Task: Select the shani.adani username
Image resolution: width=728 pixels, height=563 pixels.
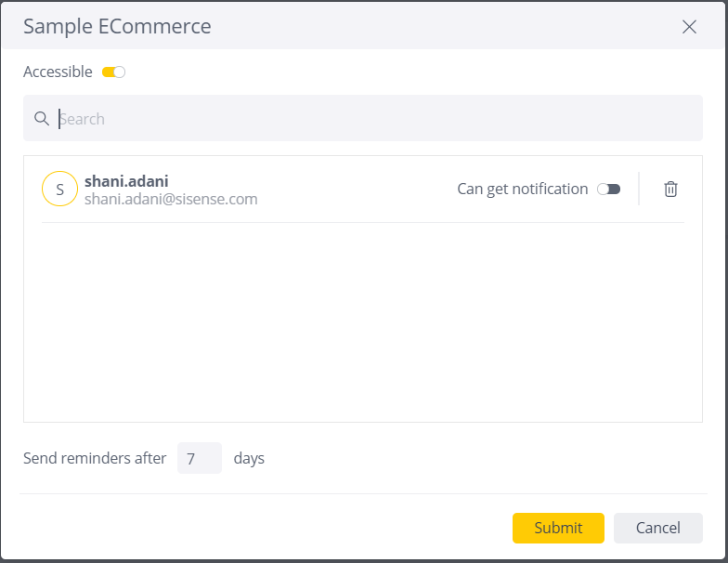Action: tap(126, 180)
